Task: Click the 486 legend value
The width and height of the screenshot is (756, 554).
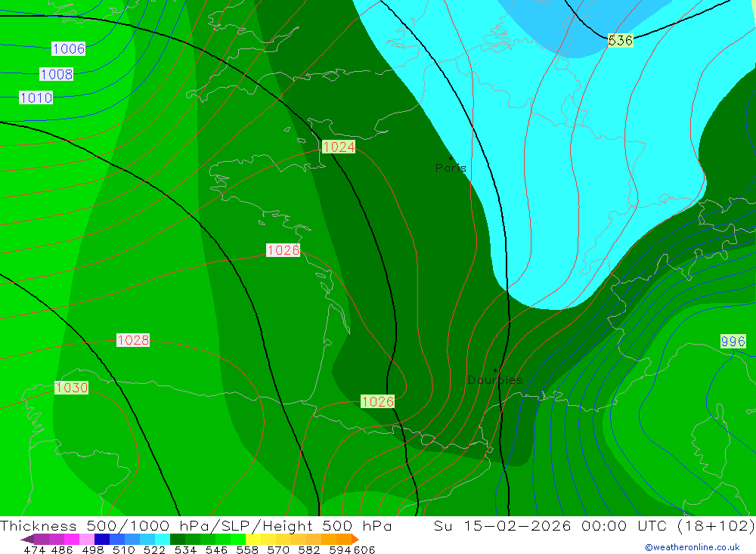Action: 62,549
